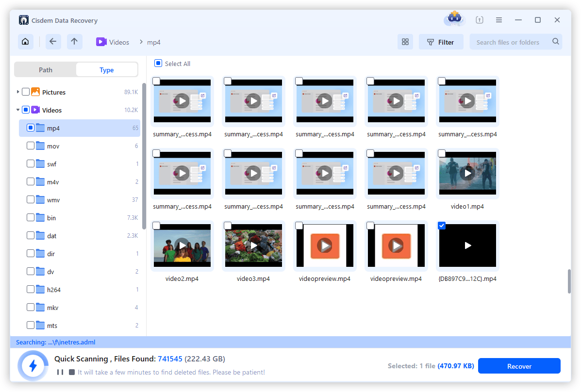Image resolution: width=581 pixels, height=392 pixels.
Task: Collapse the Videos tree item
Action: (17, 110)
